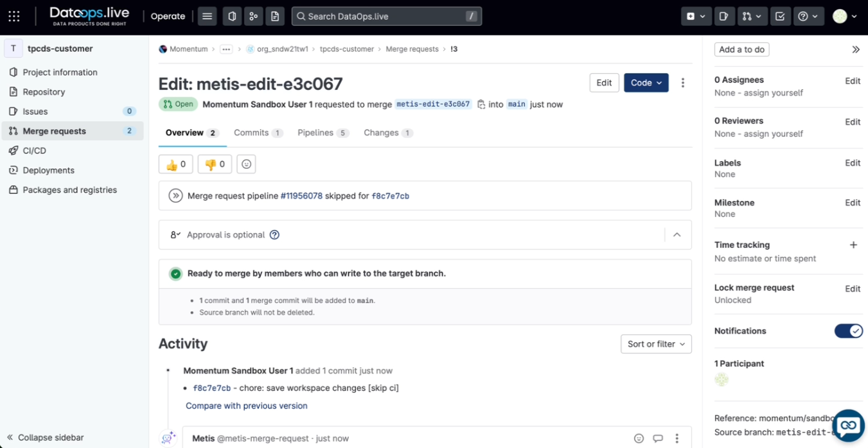The height and width of the screenshot is (448, 868).
Task: Edit Lock merge request setting
Action: point(853,289)
